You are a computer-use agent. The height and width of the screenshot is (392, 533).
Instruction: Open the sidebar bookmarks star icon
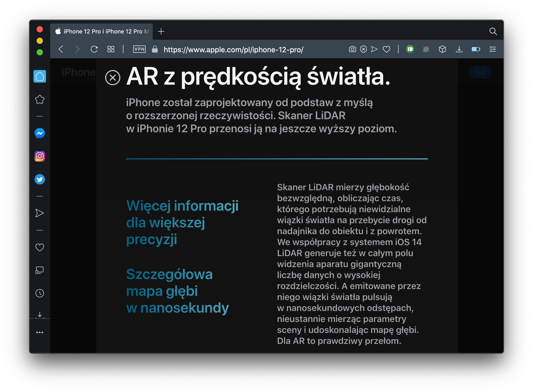pos(40,99)
